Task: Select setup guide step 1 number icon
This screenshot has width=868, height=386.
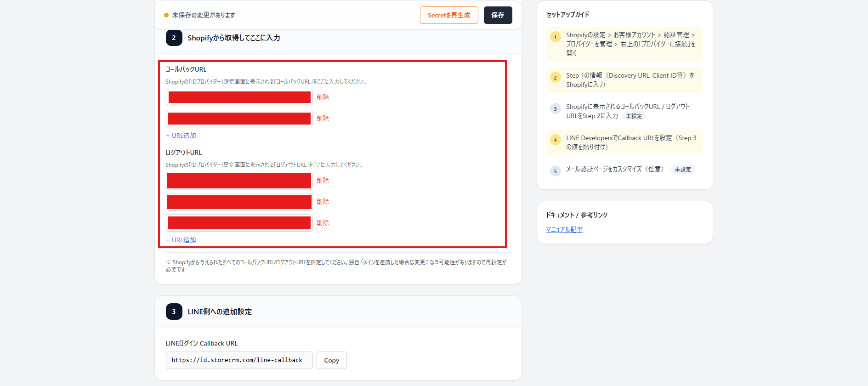Action: 555,37
